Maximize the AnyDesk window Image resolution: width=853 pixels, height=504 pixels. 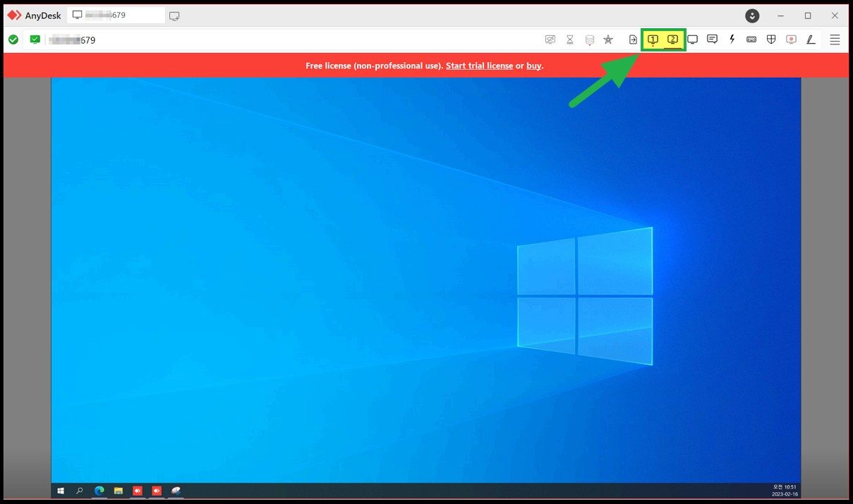point(808,16)
